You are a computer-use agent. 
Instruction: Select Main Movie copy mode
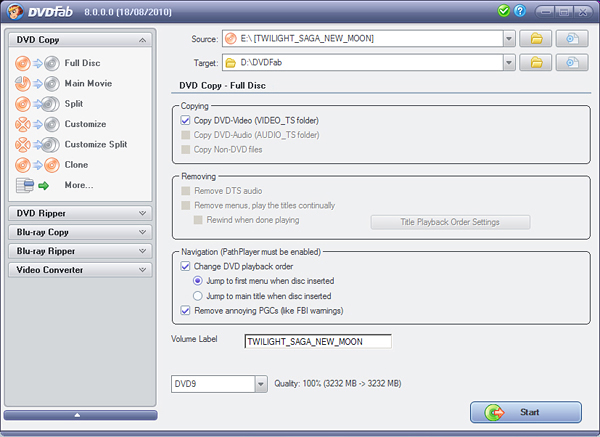coord(88,83)
